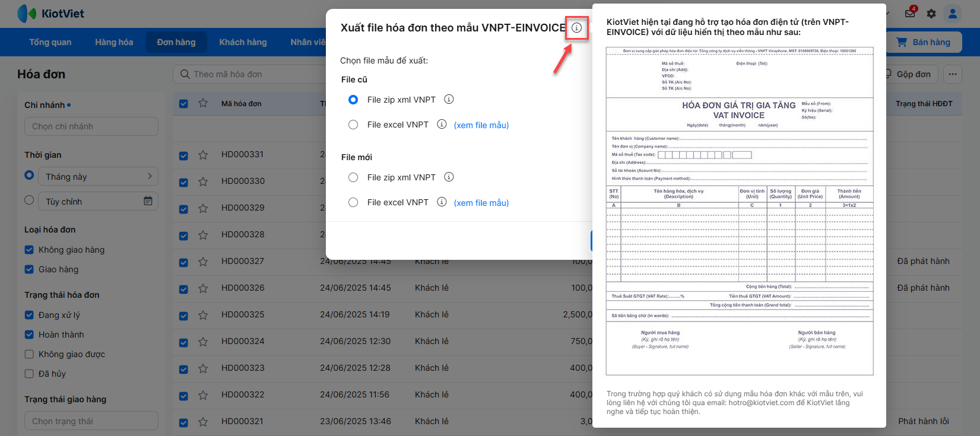Open the settings gear icon

[x=931, y=14]
